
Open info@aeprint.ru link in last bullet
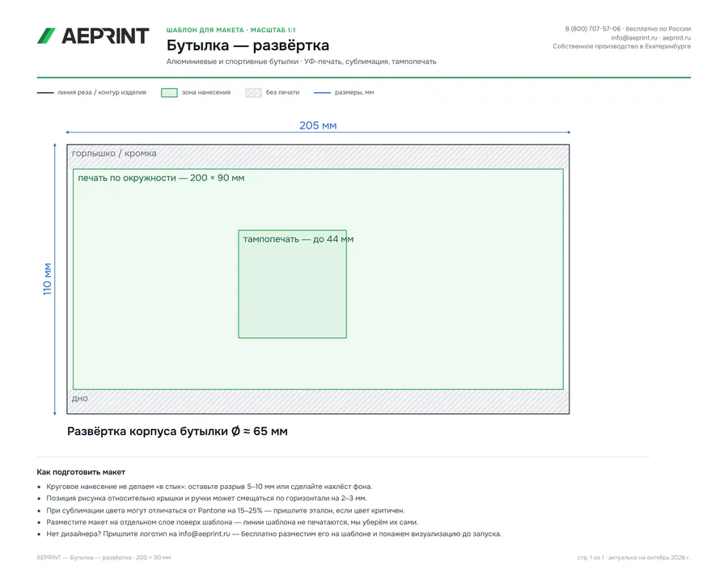205,533
